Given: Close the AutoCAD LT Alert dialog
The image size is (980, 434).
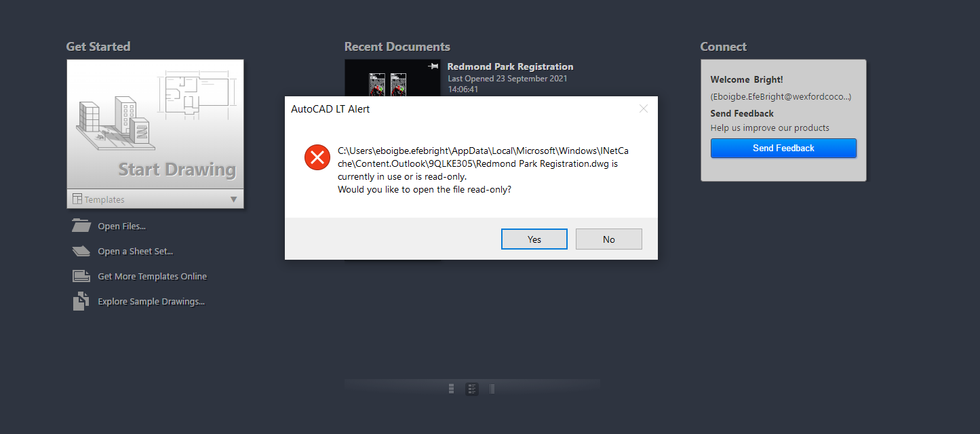Looking at the screenshot, I should pos(644,108).
